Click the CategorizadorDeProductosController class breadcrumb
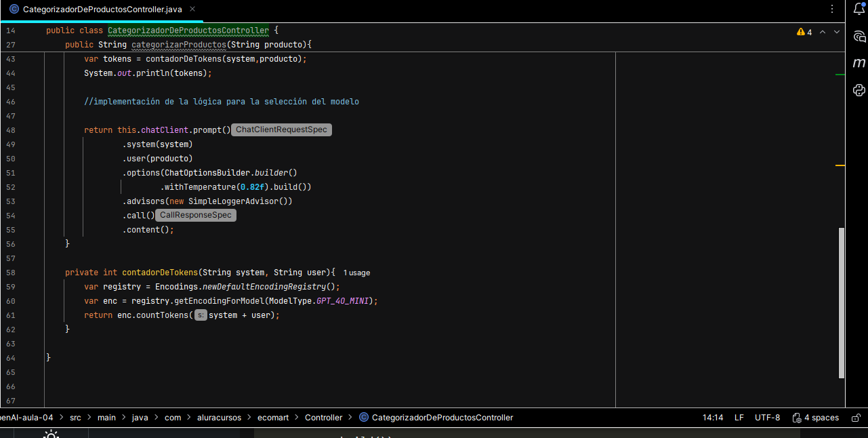The image size is (868, 438). click(436, 418)
